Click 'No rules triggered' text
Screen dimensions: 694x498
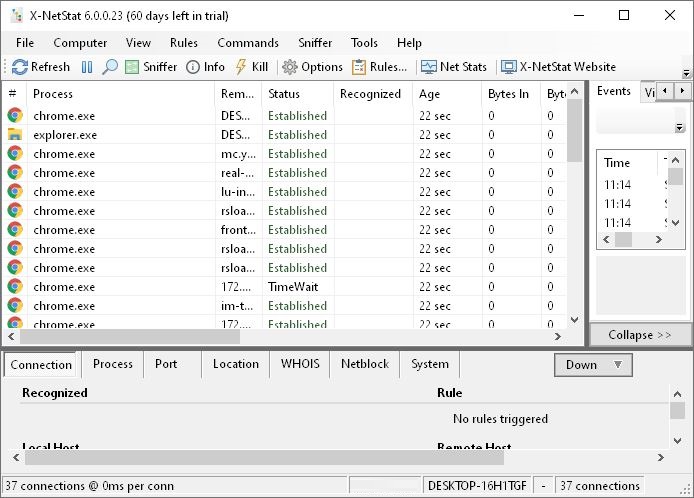[500, 419]
